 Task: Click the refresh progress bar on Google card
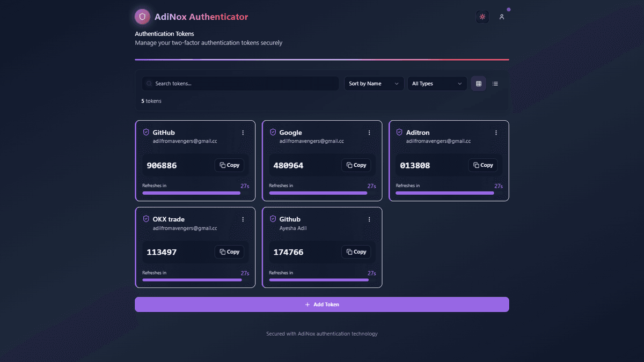click(318, 193)
